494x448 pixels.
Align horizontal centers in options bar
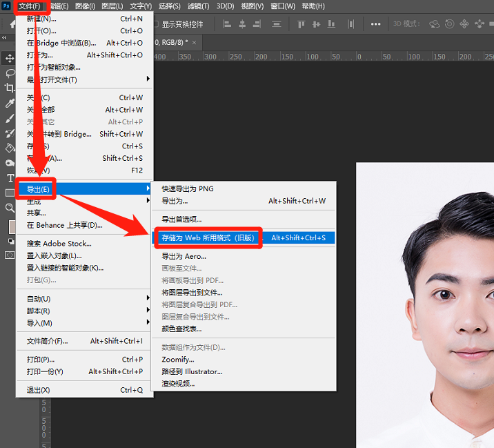(242, 24)
